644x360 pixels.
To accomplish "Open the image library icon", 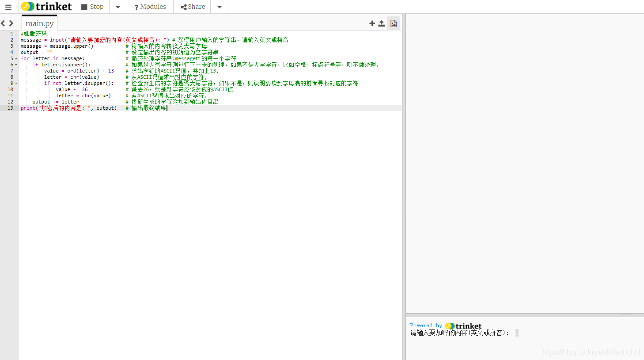I will 394,23.
